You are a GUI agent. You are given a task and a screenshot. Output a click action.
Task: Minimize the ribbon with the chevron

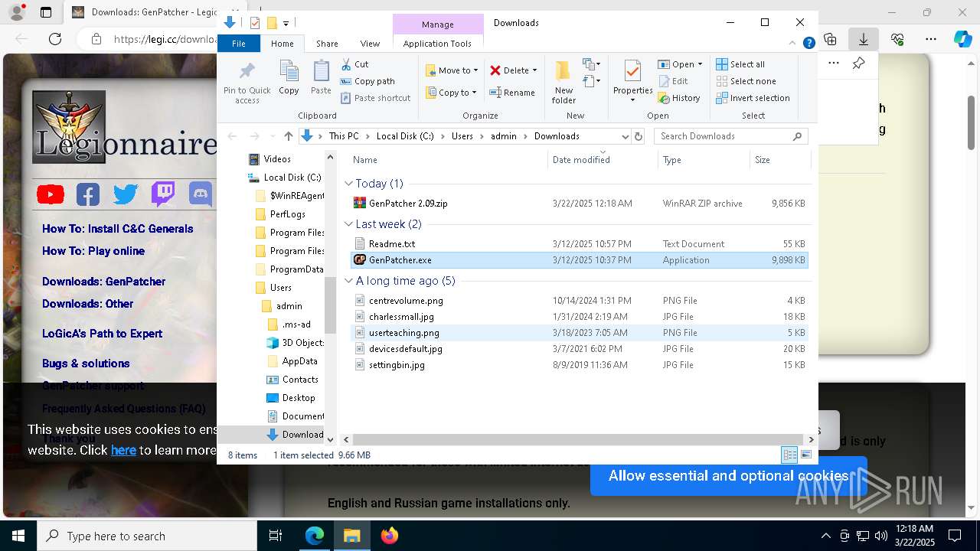(793, 44)
